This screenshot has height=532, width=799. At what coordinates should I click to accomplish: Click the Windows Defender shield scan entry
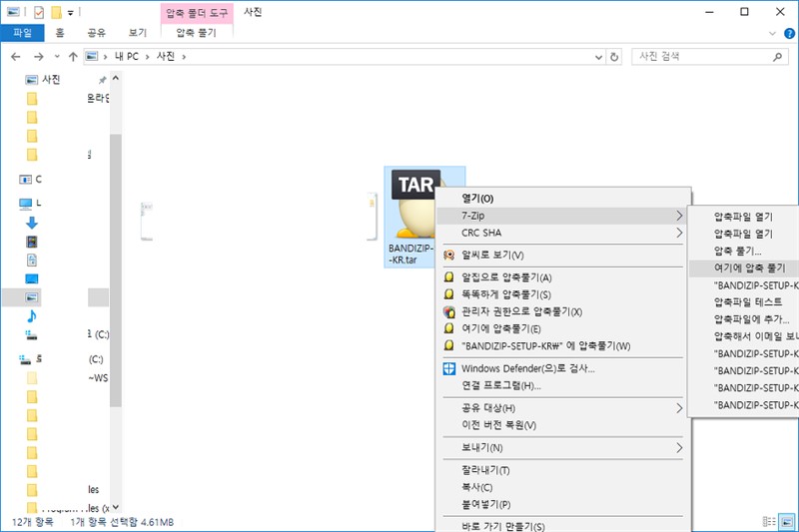click(x=529, y=368)
